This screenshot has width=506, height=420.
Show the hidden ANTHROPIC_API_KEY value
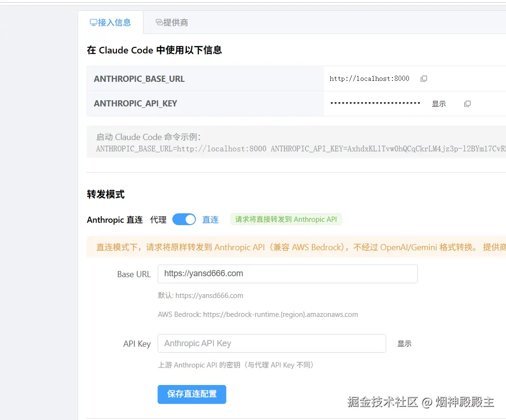point(439,104)
